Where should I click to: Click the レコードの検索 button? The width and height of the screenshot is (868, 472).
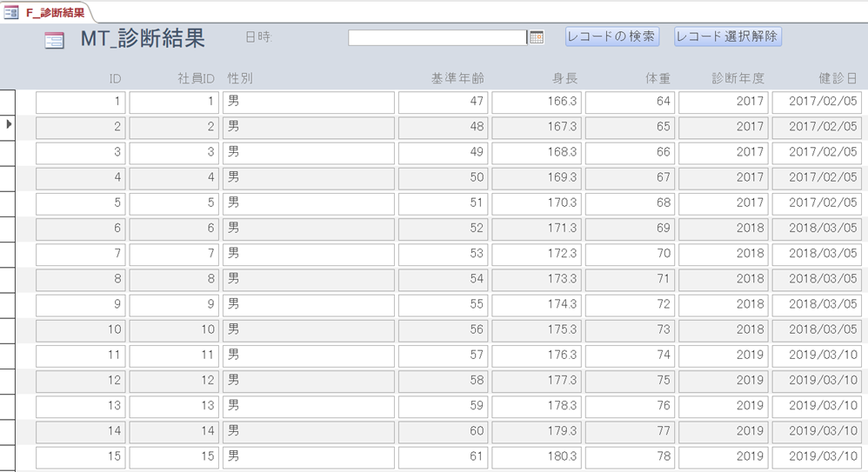coord(612,37)
